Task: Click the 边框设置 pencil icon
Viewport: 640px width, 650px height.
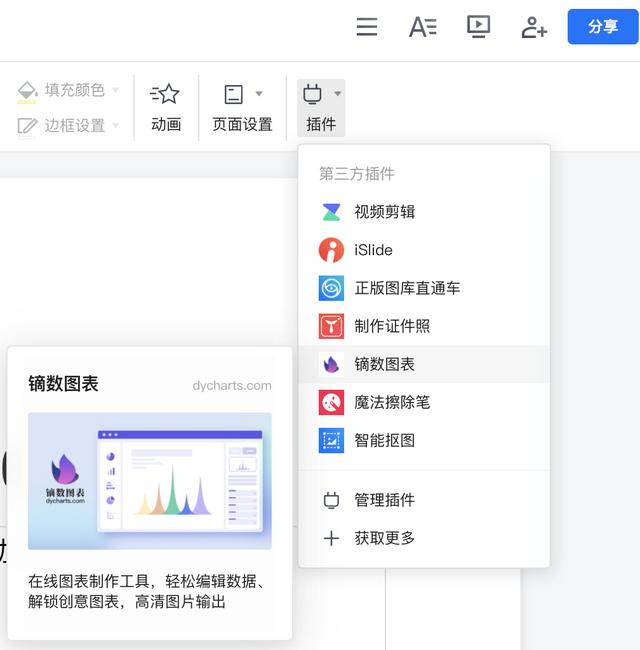Action: tap(27, 126)
